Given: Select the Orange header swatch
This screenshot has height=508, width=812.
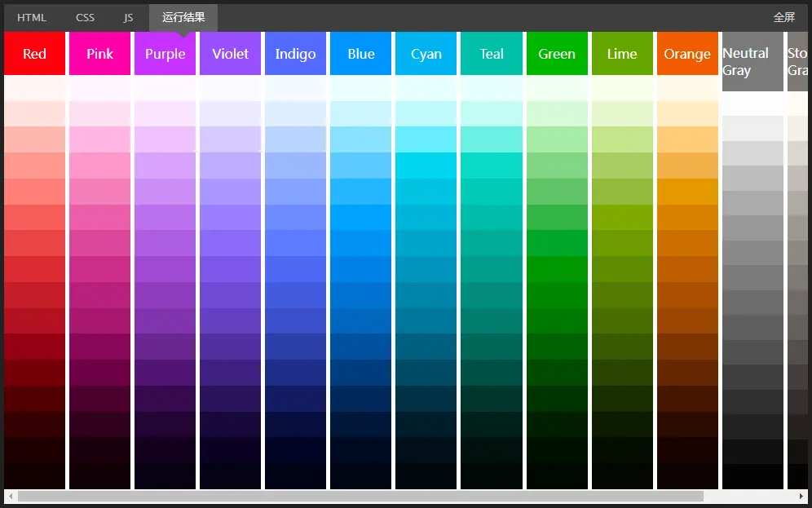Looking at the screenshot, I should point(687,54).
